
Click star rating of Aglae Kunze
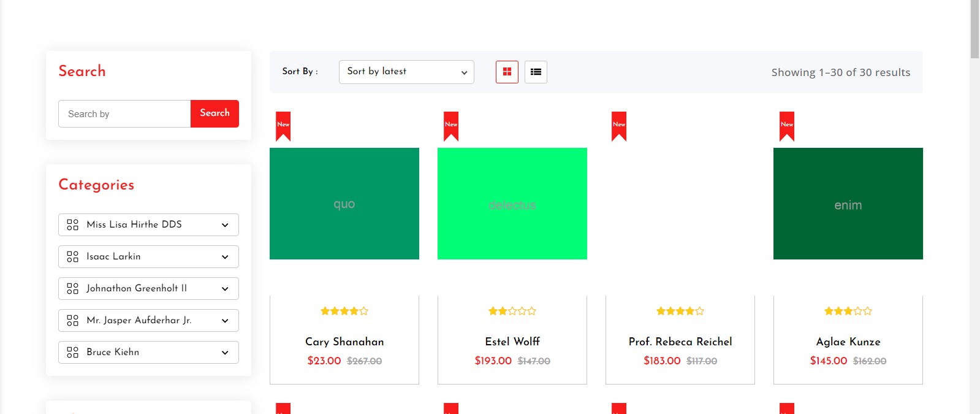[x=848, y=311]
